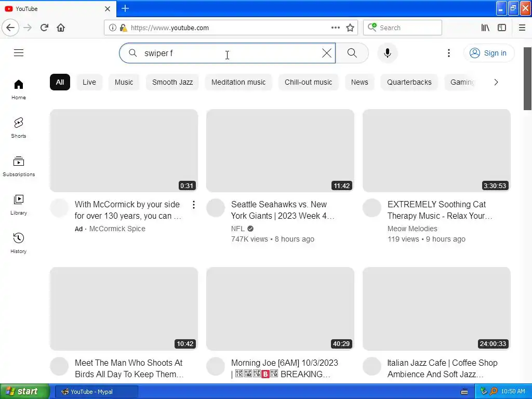
Task: Open Subscriptions in sidebar
Action: (19, 166)
